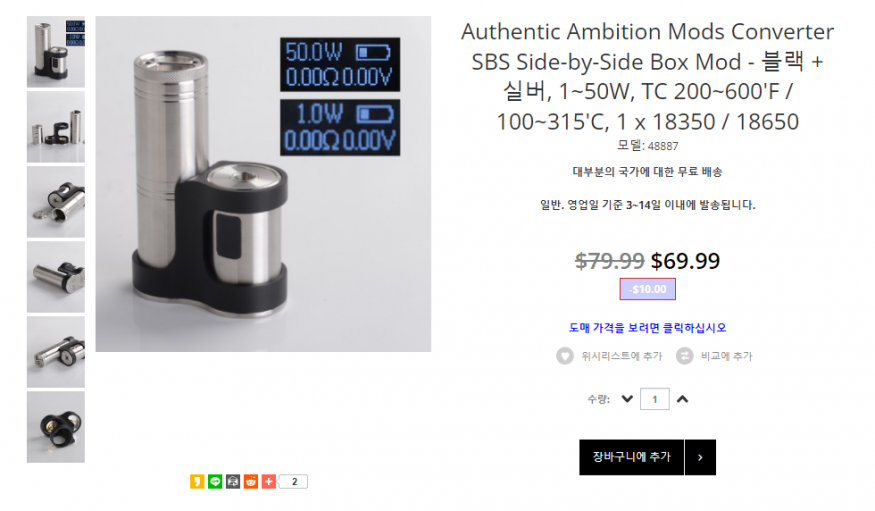
Task: Share product on Reddit
Action: pos(251,481)
